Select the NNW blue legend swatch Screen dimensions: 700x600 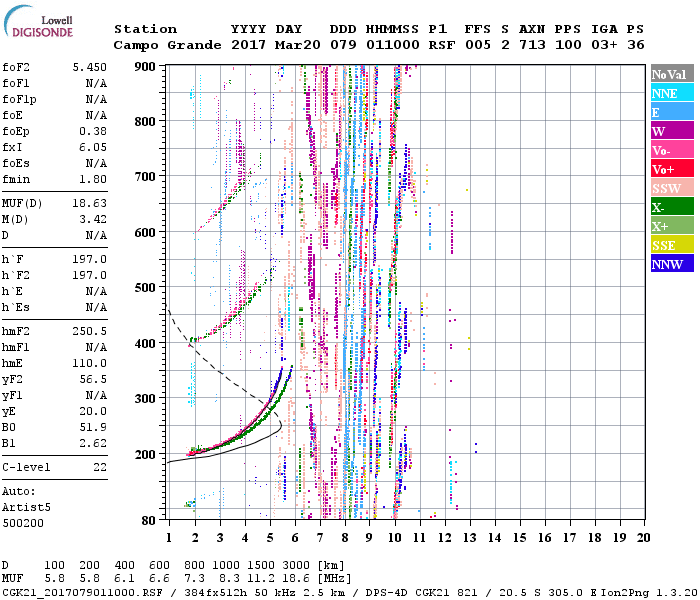click(672, 264)
